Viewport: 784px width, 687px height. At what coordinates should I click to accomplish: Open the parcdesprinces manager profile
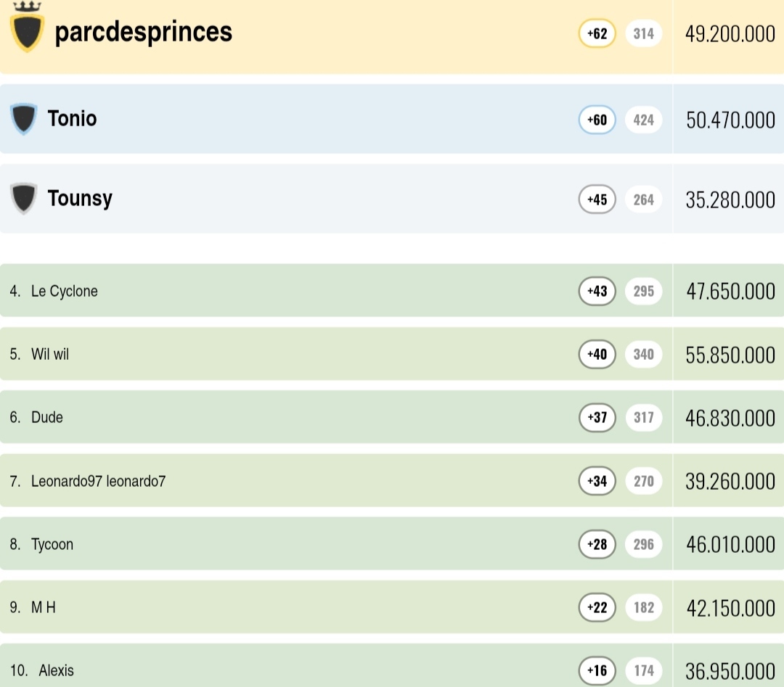point(143,32)
